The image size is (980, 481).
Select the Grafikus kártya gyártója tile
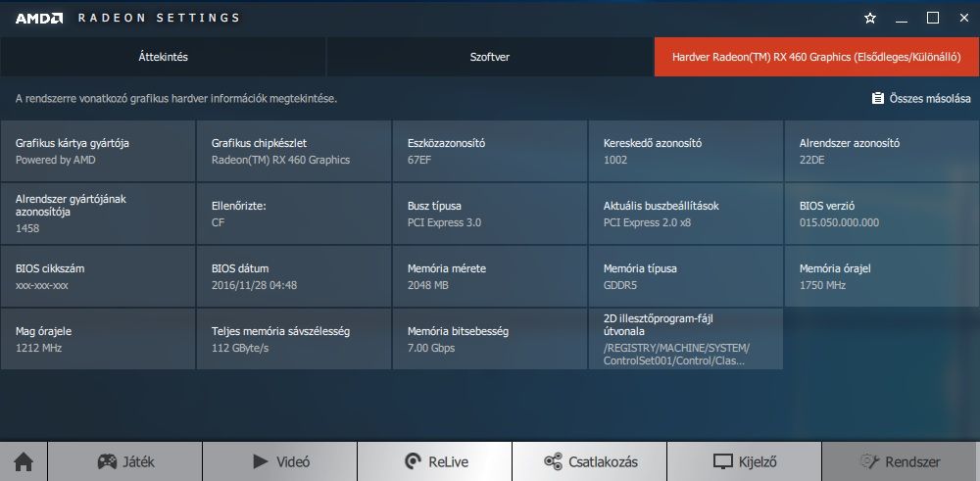[97, 151]
